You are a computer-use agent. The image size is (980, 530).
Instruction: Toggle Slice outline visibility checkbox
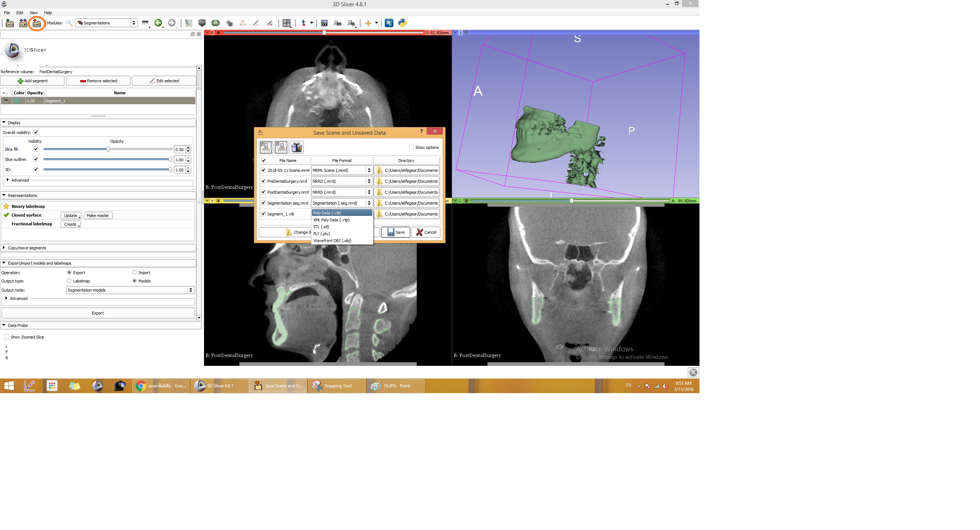point(36,159)
